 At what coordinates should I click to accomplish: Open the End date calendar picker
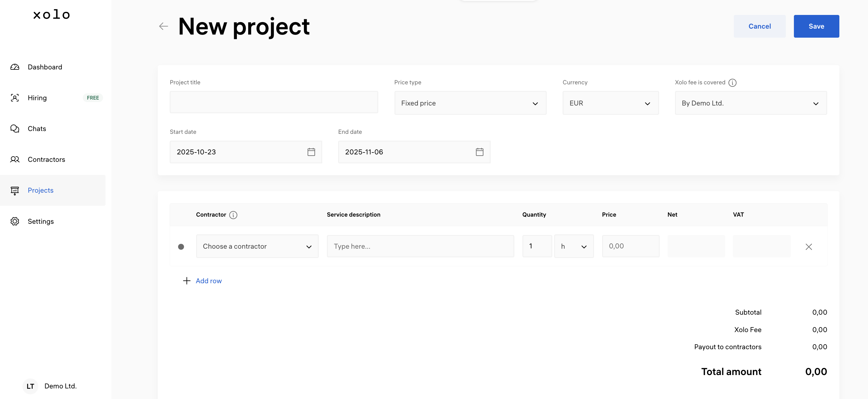pos(479,152)
